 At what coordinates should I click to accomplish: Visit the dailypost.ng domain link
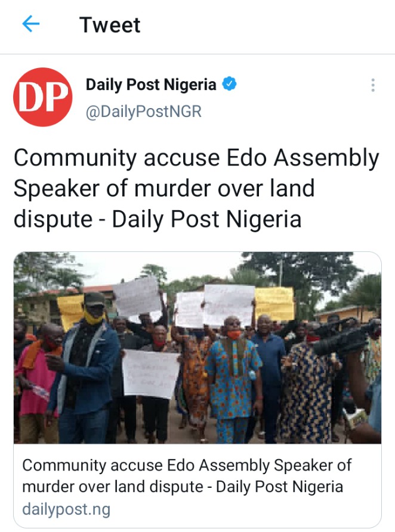[66, 509]
